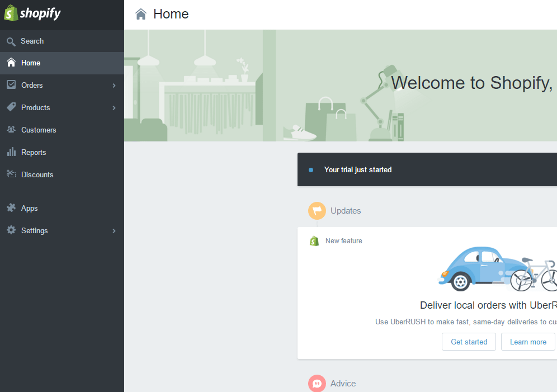Click the 'New feature' label
This screenshot has height=392, width=557.
[x=344, y=241]
